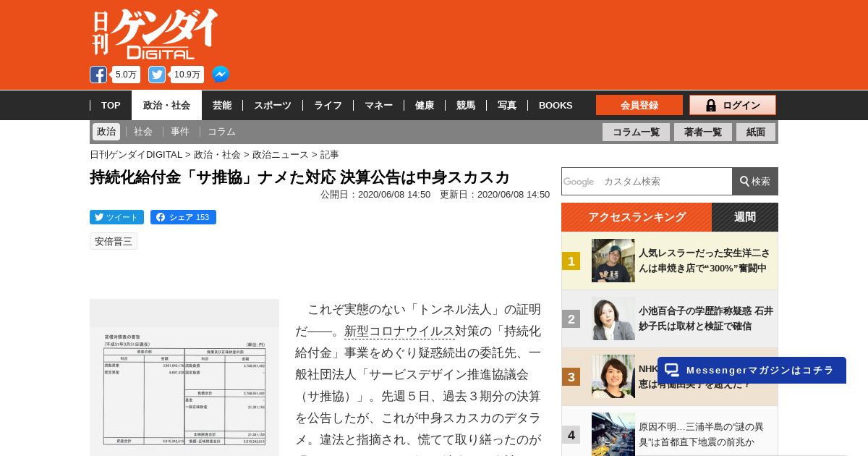Open rank 1 article thumbnail of 安生洋二
Viewport: 868px width, 456px height.
(613, 261)
